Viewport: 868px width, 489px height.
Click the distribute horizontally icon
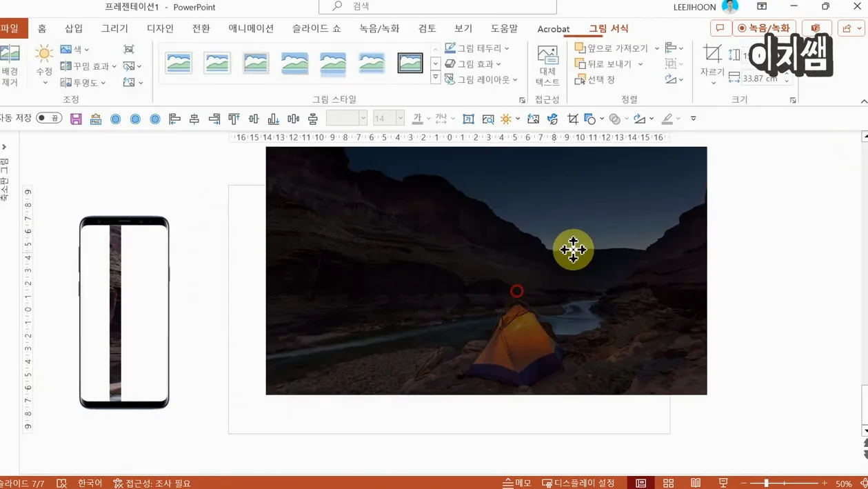point(293,119)
